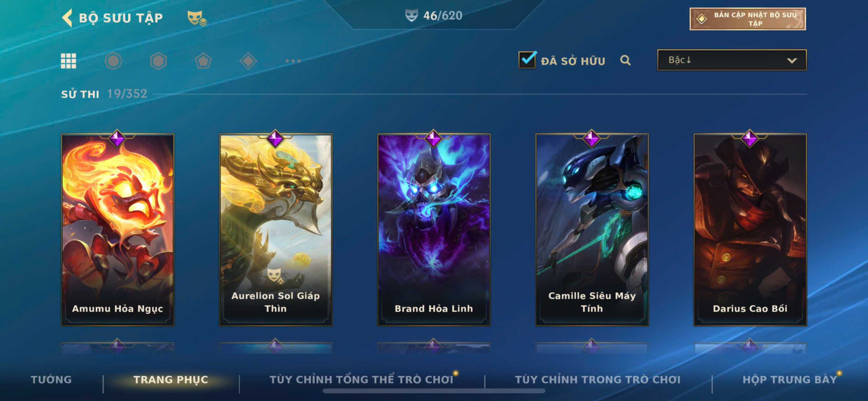Click Bản Cập Nhật Bộ Sưu Tập button
This screenshot has width=868, height=401.
pyautogui.click(x=747, y=19)
